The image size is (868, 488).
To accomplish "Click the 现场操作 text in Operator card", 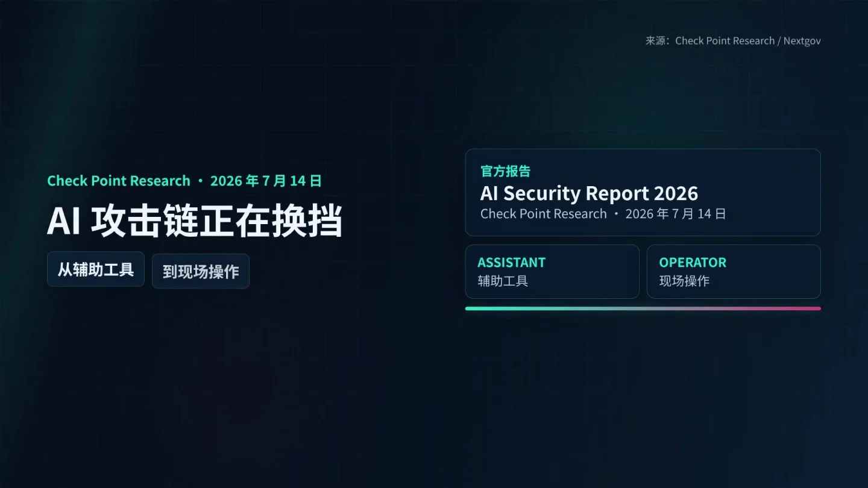I will tap(684, 281).
